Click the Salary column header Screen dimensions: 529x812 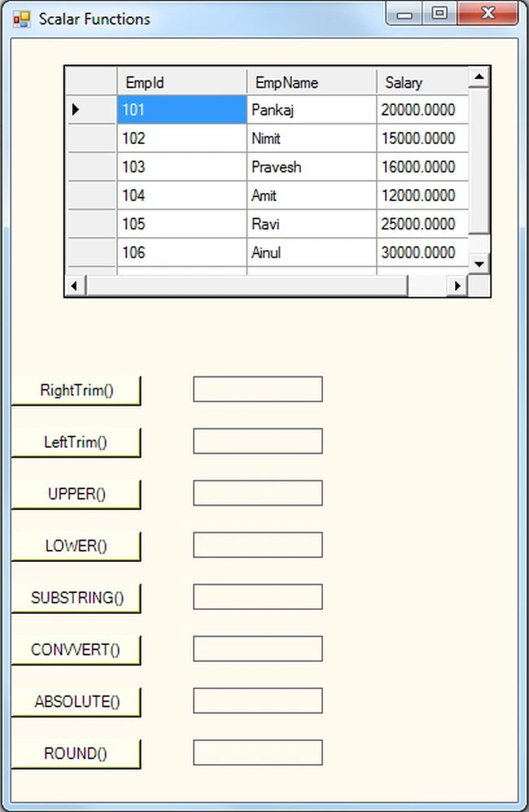point(422,81)
